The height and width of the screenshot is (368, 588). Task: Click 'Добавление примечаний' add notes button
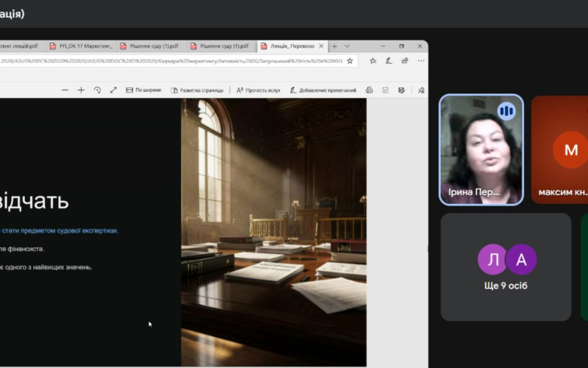323,91
